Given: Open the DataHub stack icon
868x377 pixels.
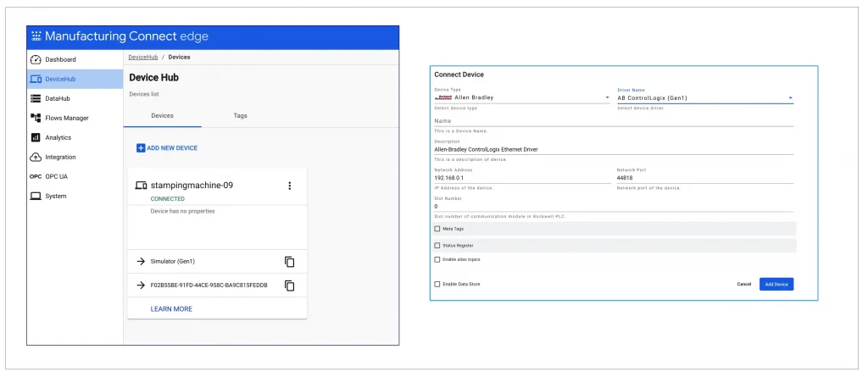Looking at the screenshot, I should click(36, 98).
